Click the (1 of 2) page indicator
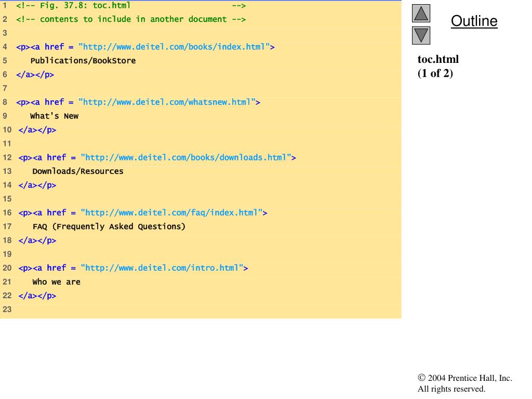The image size is (532, 399). click(435, 73)
